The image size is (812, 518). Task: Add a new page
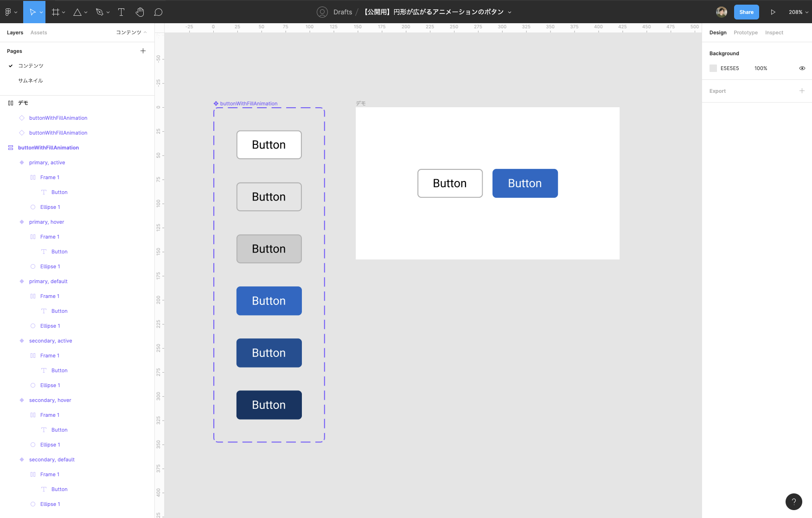(143, 51)
